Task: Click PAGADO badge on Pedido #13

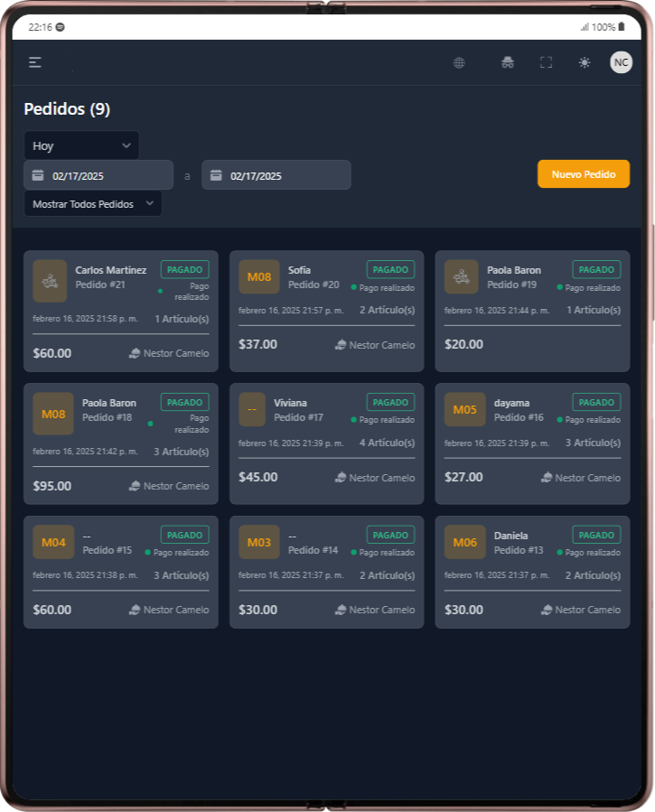Action: pyautogui.click(x=596, y=535)
